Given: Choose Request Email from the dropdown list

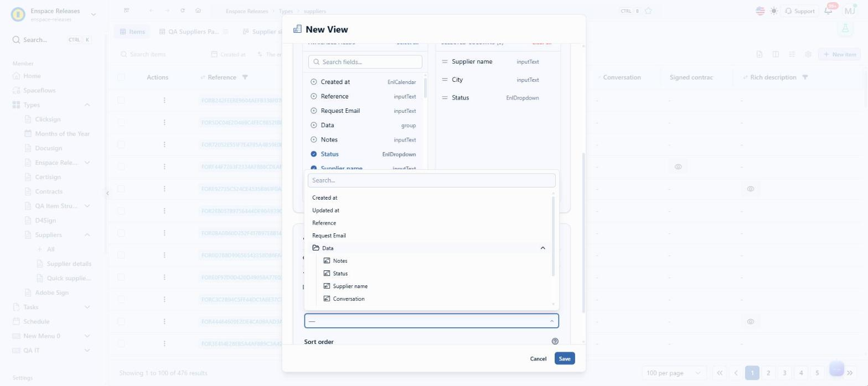Looking at the screenshot, I should pyautogui.click(x=329, y=236).
